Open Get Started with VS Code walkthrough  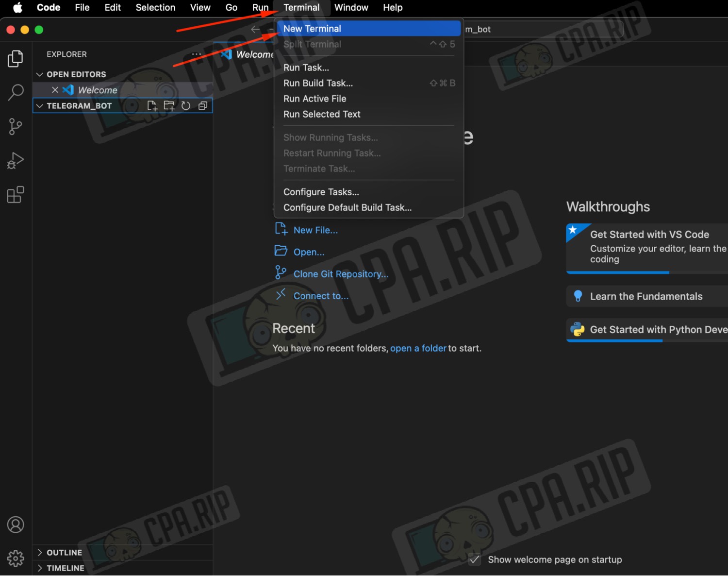click(647, 248)
